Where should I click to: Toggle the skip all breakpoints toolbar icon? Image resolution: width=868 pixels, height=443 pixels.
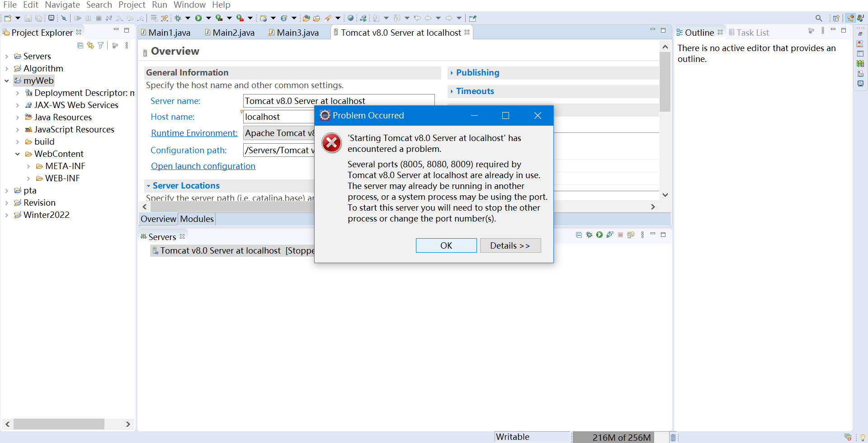point(64,18)
